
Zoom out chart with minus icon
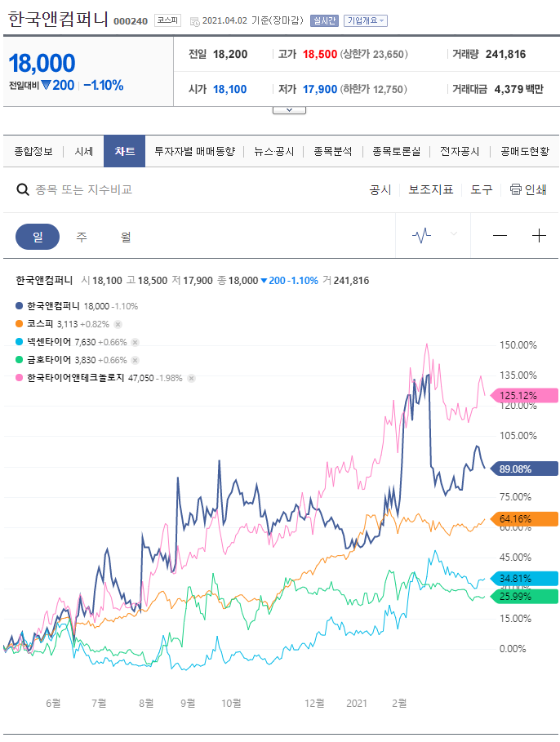pos(500,235)
